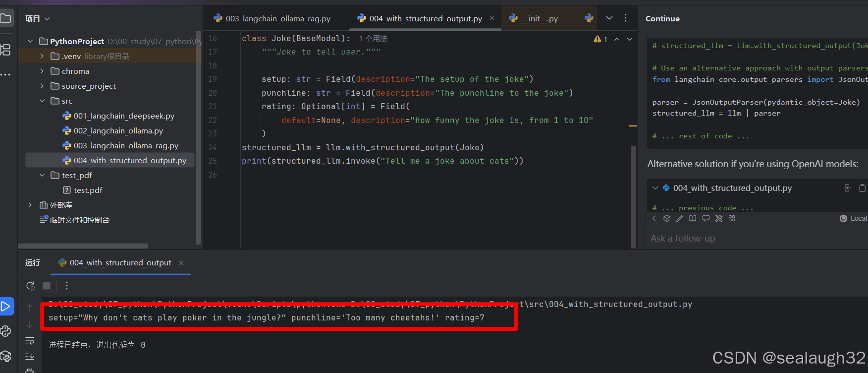
Task: Click the Run tool window icon in sidebar
Action: [x=6, y=307]
